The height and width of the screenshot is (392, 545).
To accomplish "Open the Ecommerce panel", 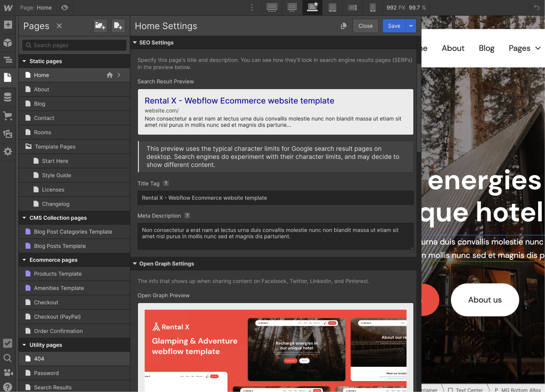I will pos(8,116).
